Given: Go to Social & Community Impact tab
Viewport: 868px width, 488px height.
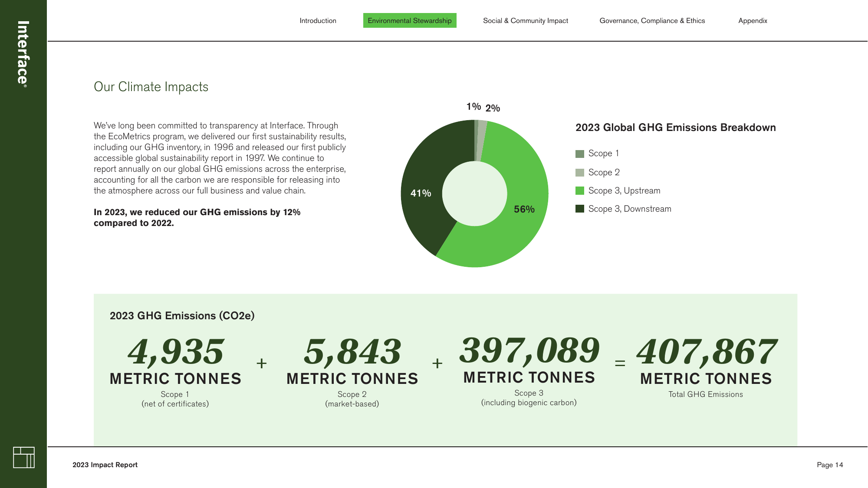Looking at the screenshot, I should [x=526, y=20].
